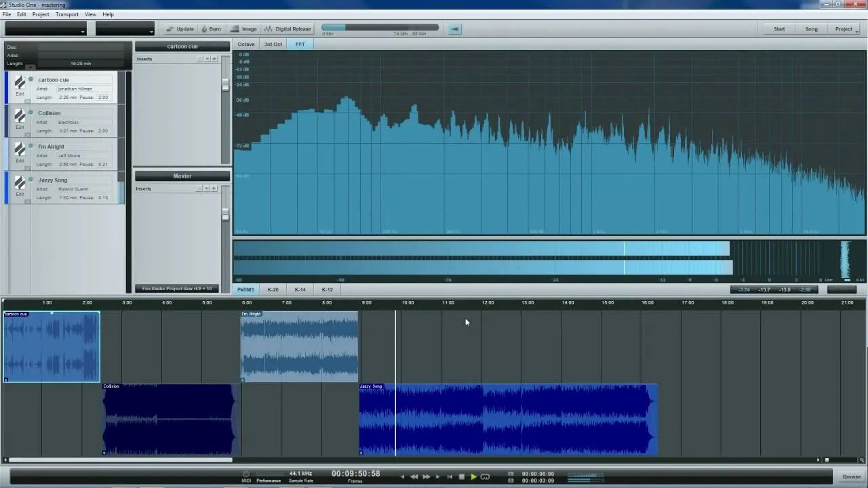Add an insert to the cartoon cue track

pos(214,59)
